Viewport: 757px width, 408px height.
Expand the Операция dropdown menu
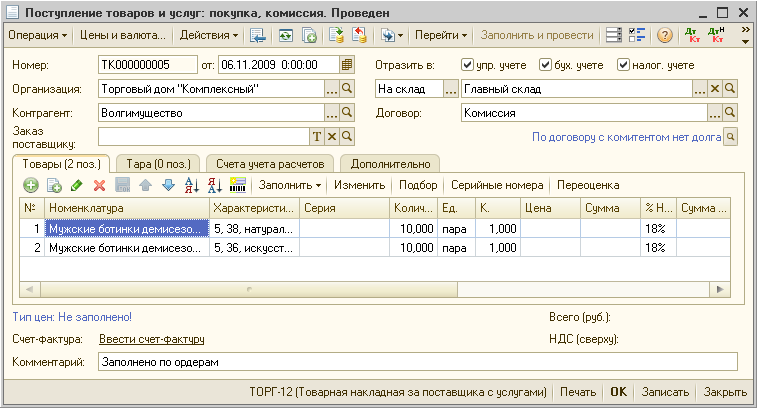click(x=38, y=35)
